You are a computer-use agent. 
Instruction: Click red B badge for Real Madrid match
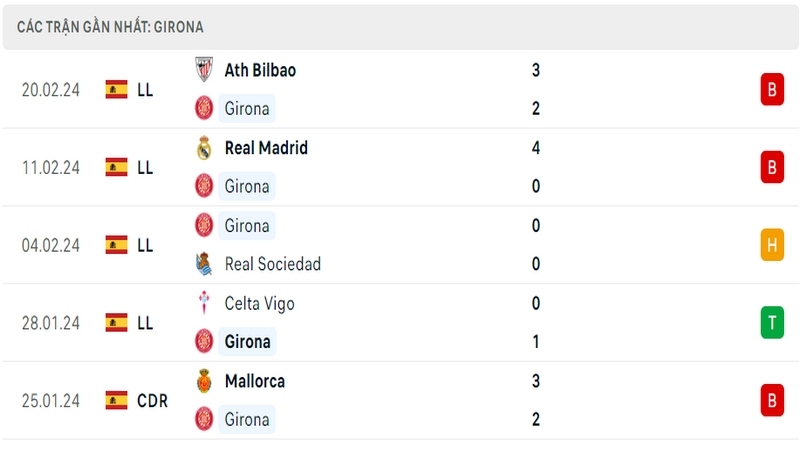772,167
